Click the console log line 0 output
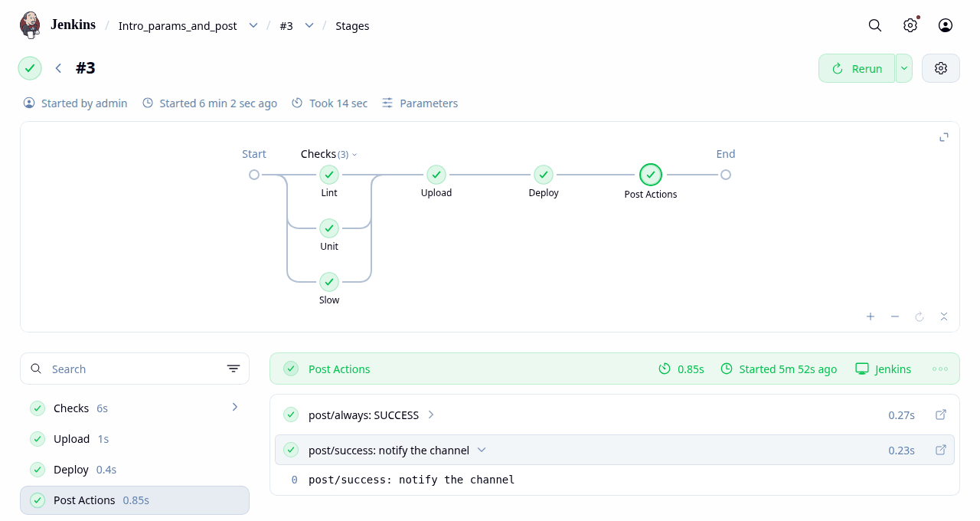Viewport: 980px width, 521px height. point(411,480)
